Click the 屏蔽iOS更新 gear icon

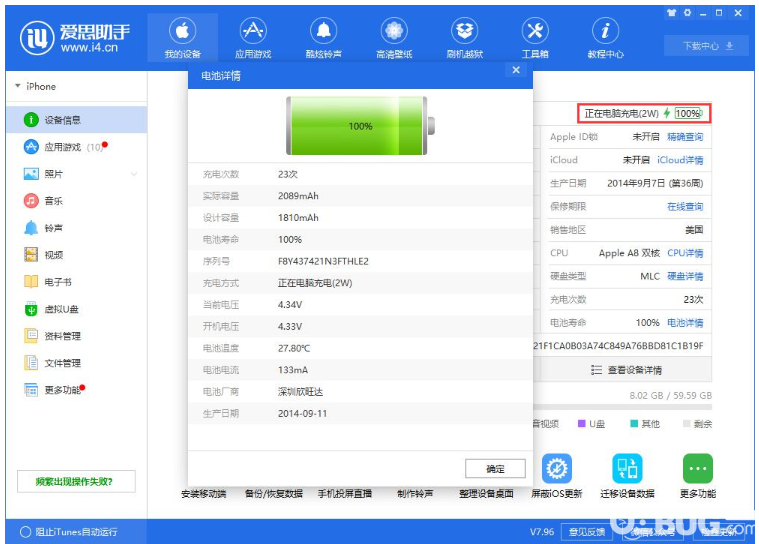[557, 468]
